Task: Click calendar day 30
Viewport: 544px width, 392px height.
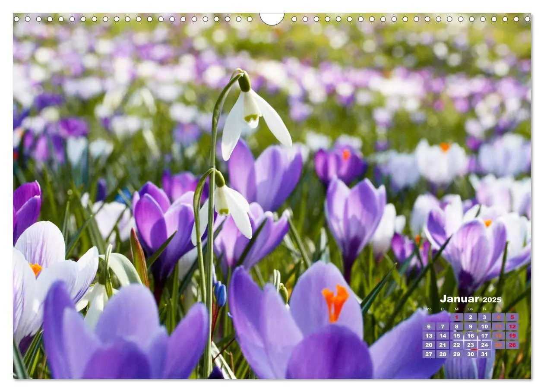Action: point(471,354)
